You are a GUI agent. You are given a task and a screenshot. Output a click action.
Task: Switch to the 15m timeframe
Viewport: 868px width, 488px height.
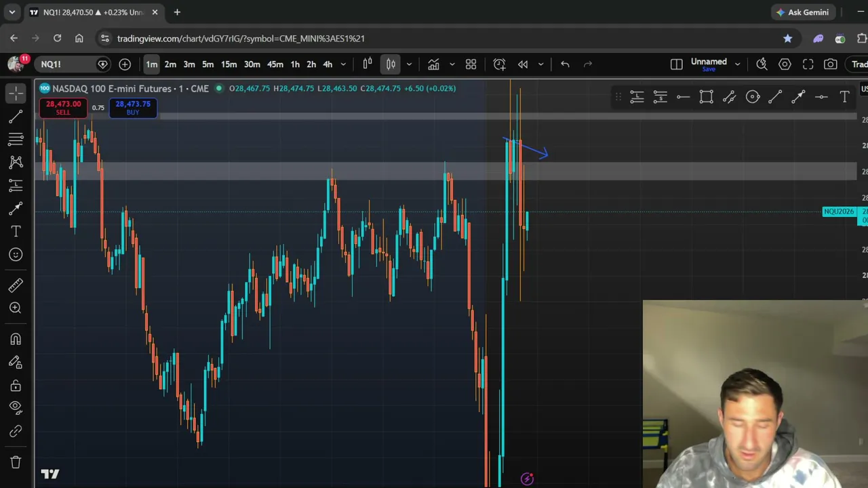click(x=229, y=64)
